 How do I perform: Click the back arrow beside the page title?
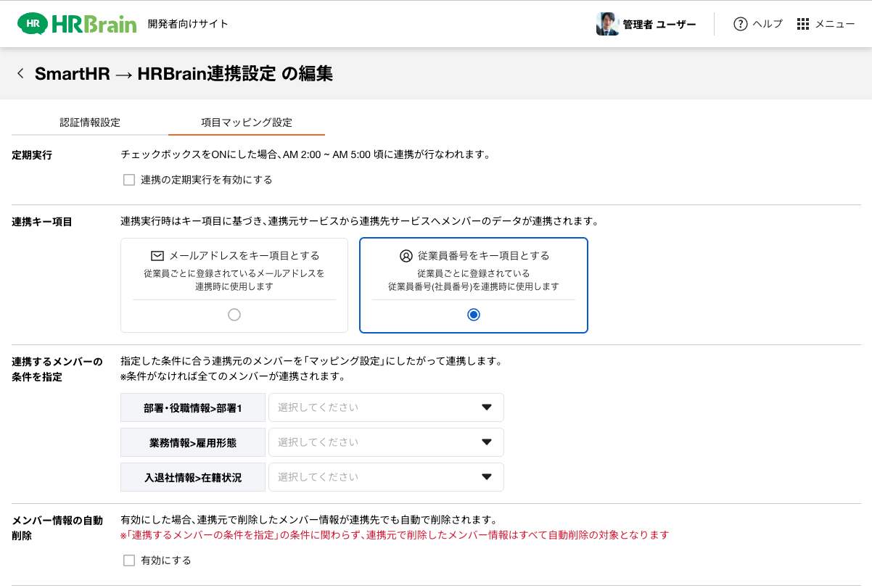point(20,73)
